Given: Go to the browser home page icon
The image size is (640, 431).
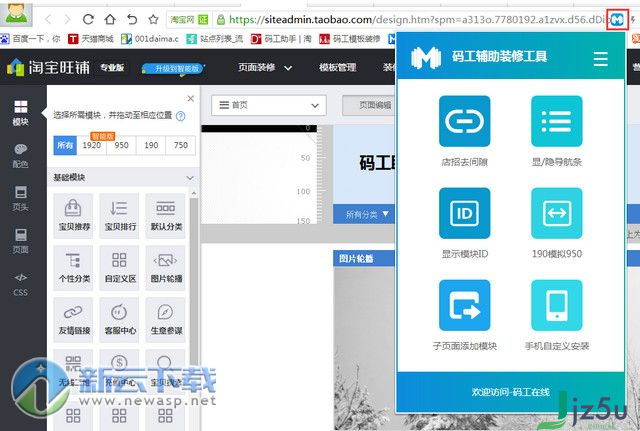Looking at the screenshot, I should tap(110, 19).
